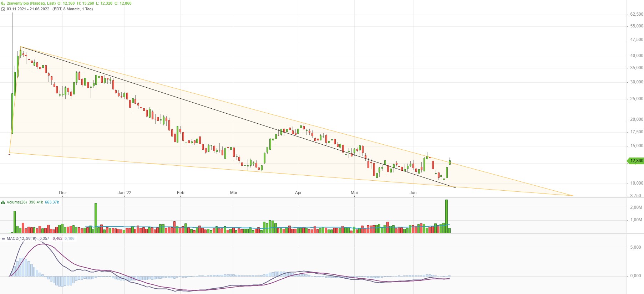Click the Volume bar-chart icon
This screenshot has height=294, width=644.
pyautogui.click(x=3, y=202)
